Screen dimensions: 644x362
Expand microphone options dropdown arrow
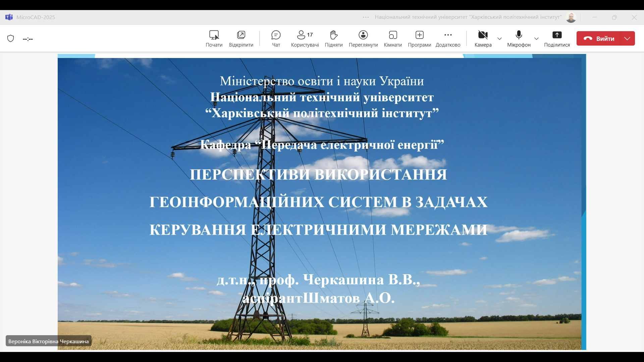click(536, 39)
